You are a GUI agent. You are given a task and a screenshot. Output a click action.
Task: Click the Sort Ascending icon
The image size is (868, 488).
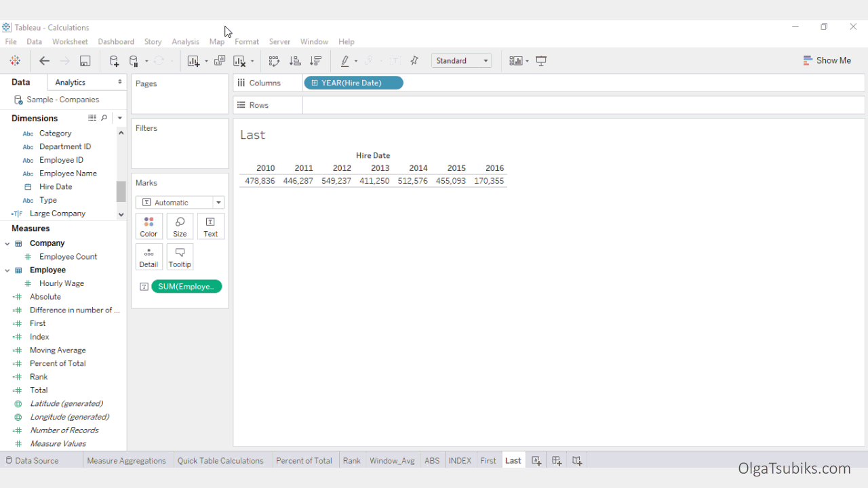coord(295,61)
